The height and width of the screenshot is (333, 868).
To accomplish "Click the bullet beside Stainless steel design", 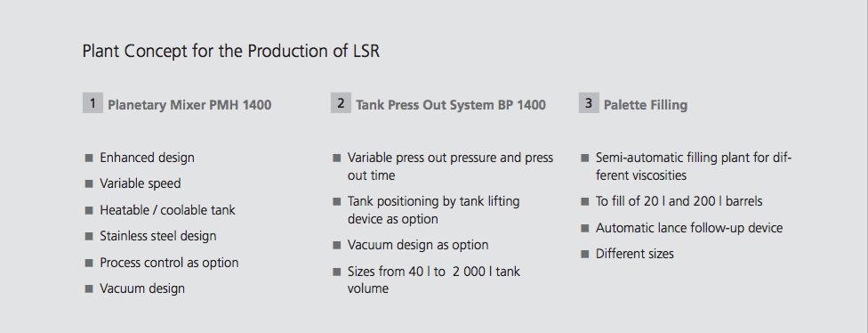I will [x=89, y=236].
